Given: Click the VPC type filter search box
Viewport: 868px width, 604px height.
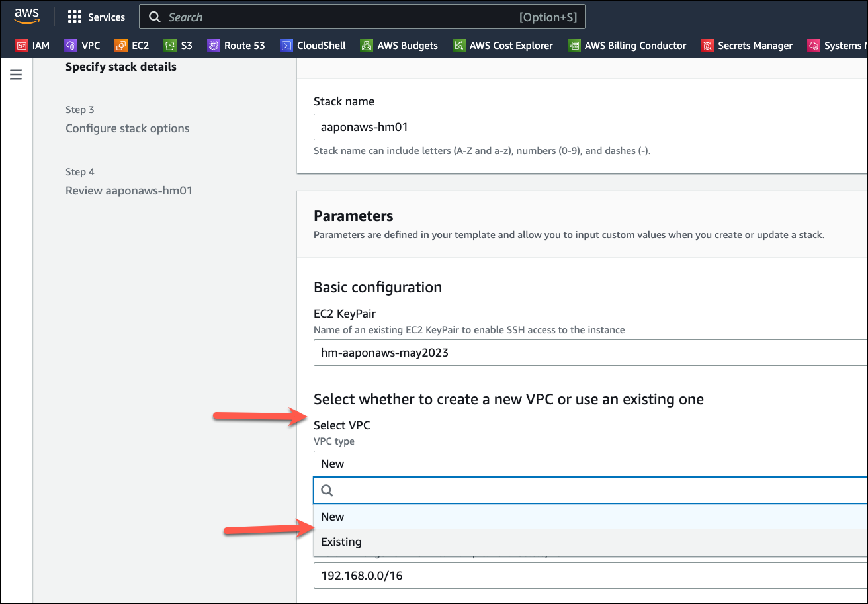Looking at the screenshot, I should tap(589, 490).
